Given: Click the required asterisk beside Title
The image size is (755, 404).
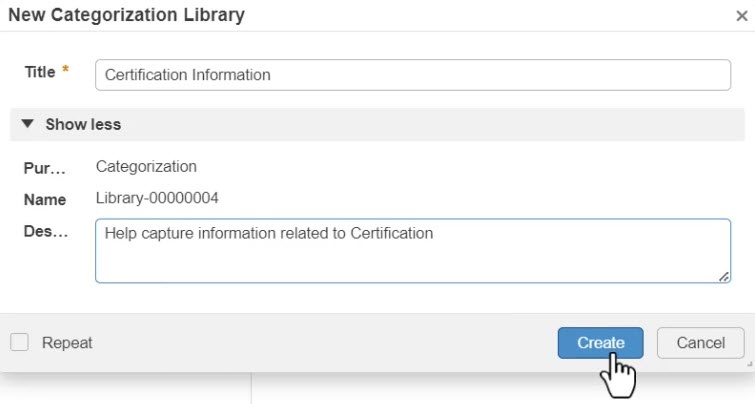Looking at the screenshot, I should point(66,71).
